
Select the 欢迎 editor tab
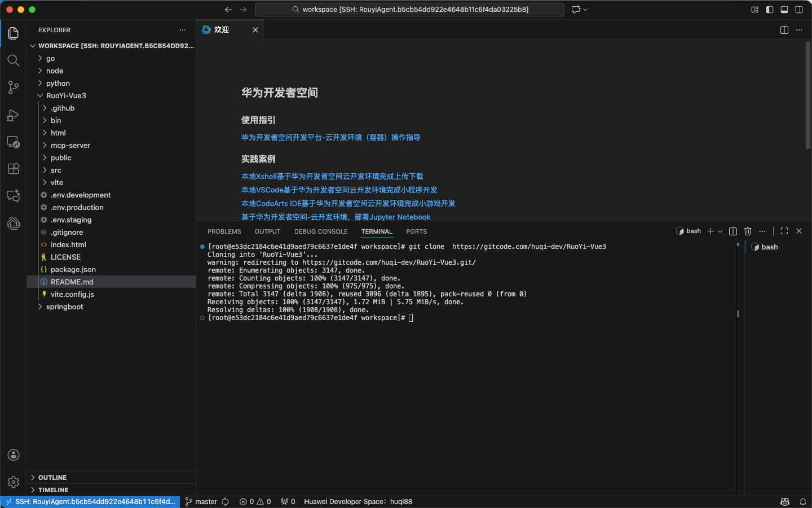coord(230,30)
